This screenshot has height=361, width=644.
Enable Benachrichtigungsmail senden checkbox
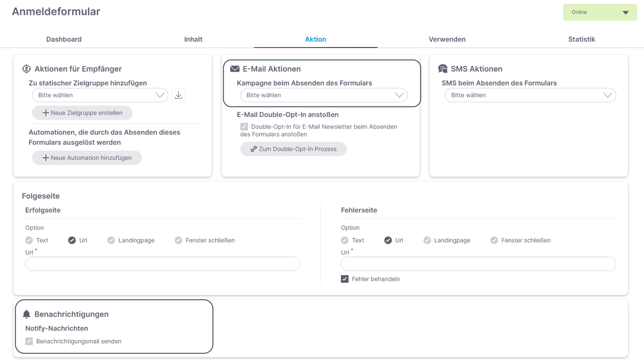coord(29,341)
